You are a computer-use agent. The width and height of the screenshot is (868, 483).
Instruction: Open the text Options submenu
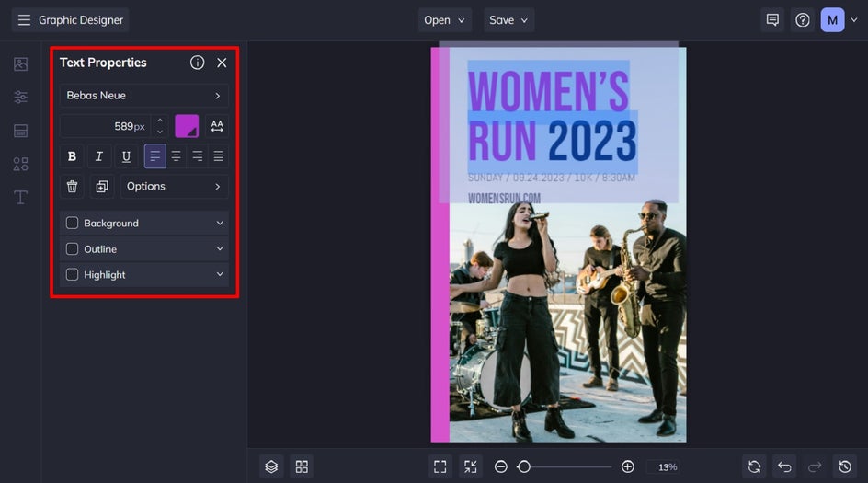[175, 186]
